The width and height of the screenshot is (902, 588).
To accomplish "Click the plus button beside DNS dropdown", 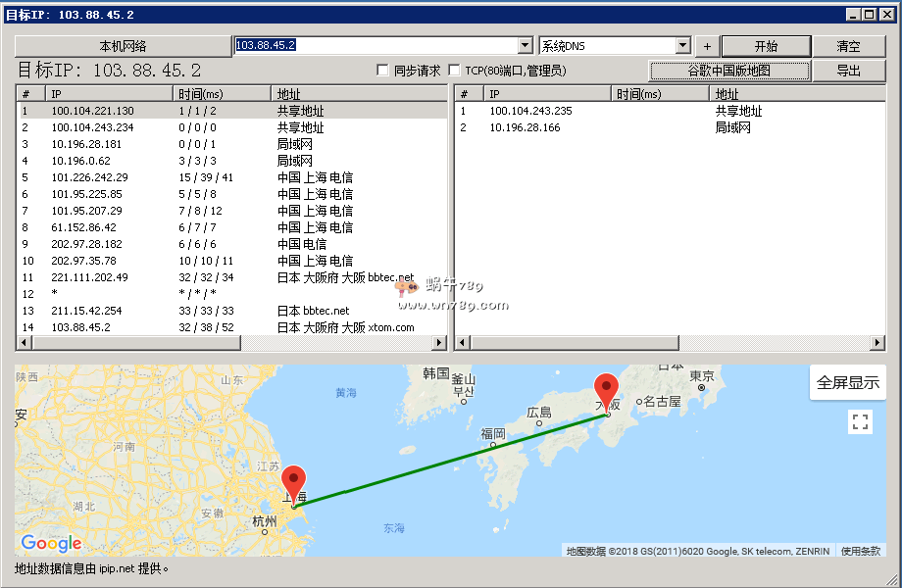I will (707, 46).
